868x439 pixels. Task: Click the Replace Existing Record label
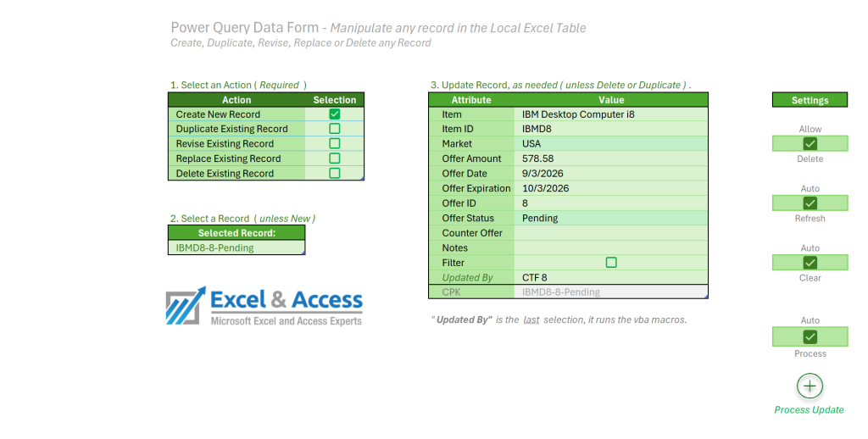coord(228,158)
